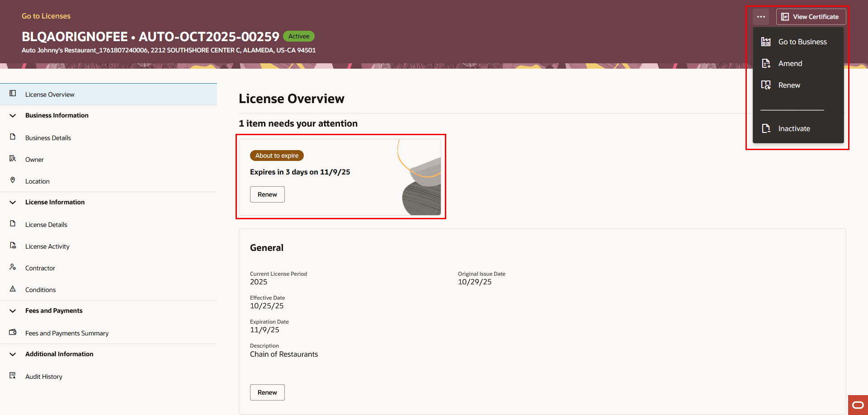Click the Contractor person icon
Screen dimensions: 868x415
coord(13,267)
